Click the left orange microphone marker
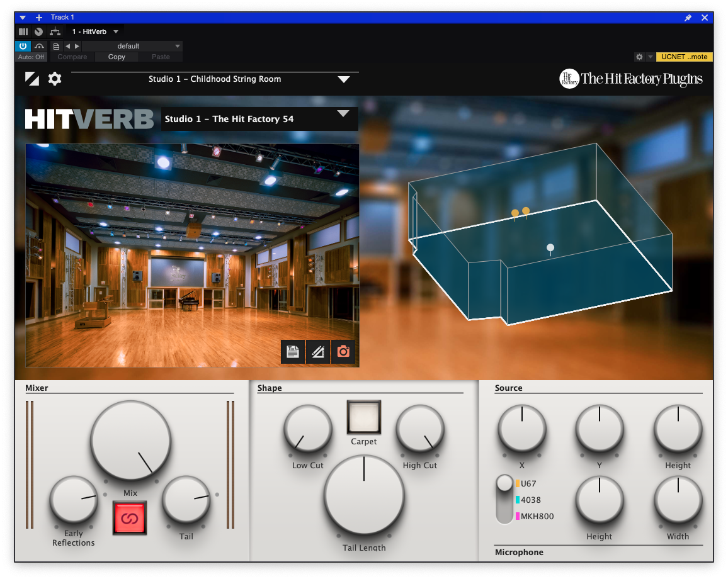The width and height of the screenshot is (728, 579). (x=515, y=215)
